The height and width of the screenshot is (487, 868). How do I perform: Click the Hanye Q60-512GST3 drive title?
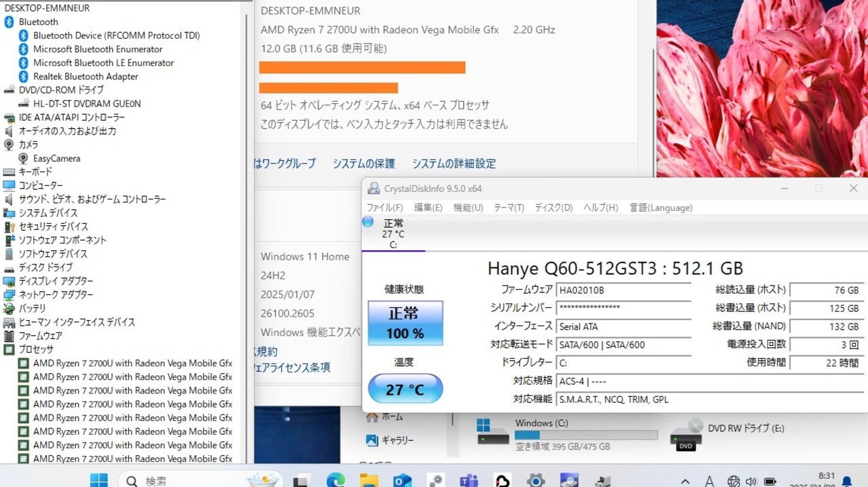click(615, 268)
